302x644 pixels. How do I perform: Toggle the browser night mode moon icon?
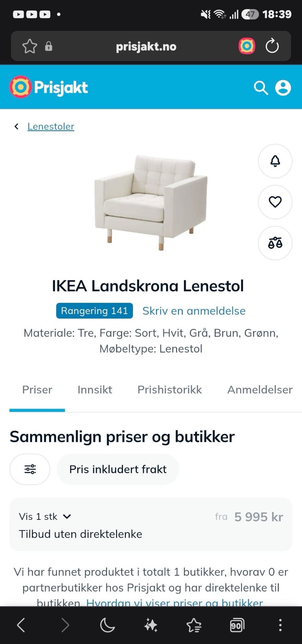pos(107,625)
